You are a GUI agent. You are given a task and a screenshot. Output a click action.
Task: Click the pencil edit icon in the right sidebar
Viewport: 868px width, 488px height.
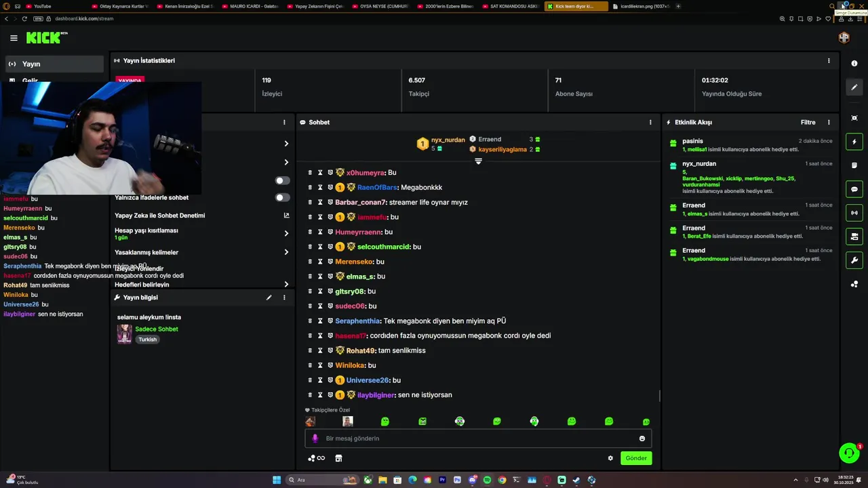(x=854, y=87)
